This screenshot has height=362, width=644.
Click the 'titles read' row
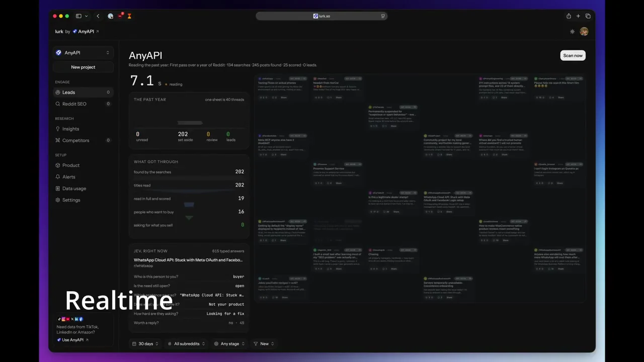(x=189, y=185)
